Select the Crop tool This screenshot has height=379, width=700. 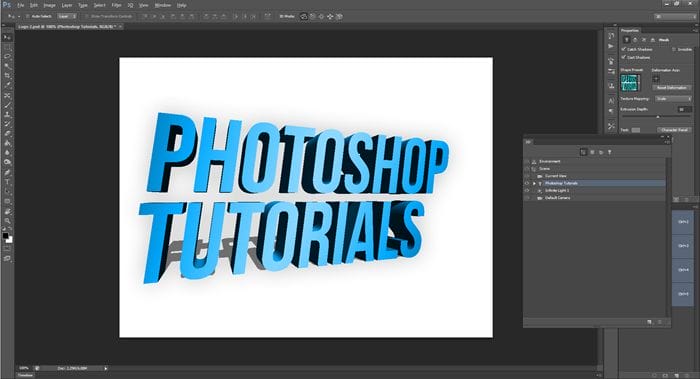click(x=7, y=75)
